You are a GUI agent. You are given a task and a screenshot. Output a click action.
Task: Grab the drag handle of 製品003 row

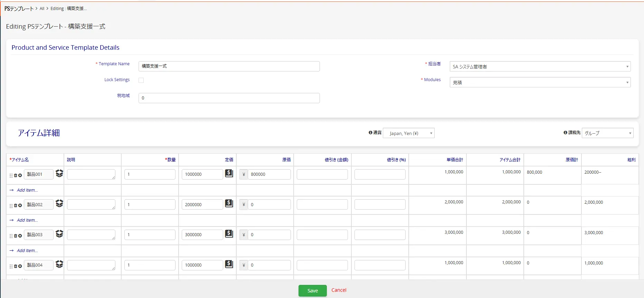click(x=11, y=236)
